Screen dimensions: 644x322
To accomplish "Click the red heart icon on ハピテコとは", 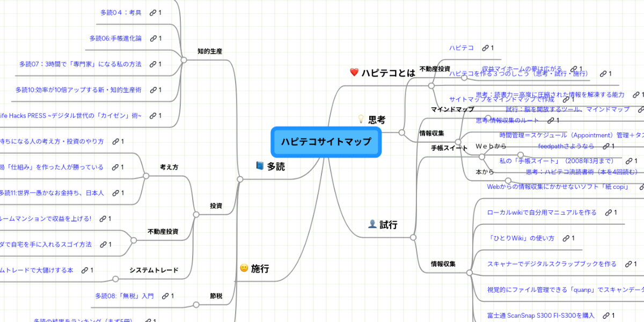I will [x=354, y=72].
